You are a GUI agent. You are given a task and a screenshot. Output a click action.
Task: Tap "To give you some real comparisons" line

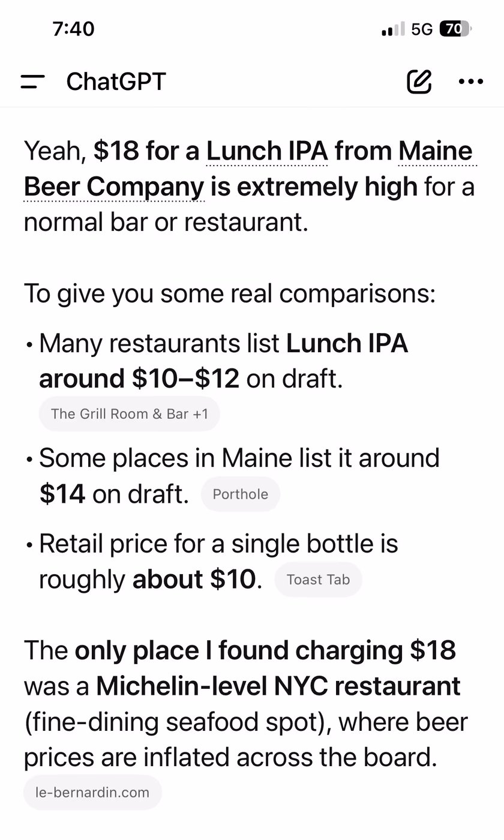click(x=230, y=293)
